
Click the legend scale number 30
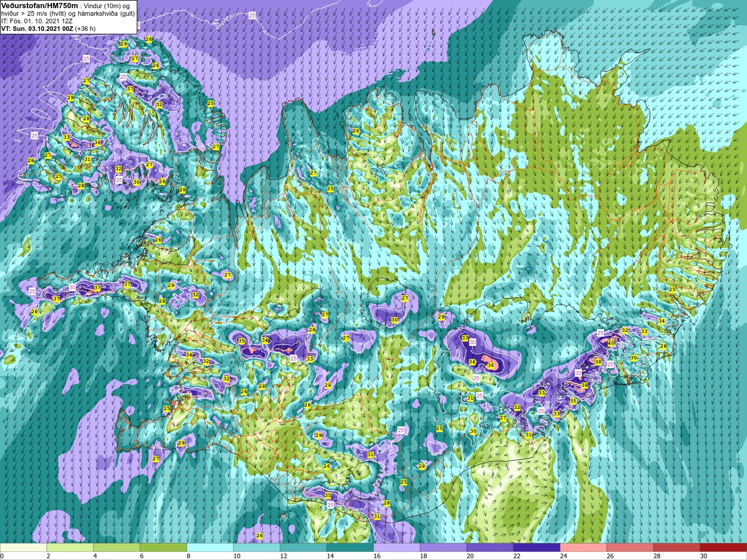[704, 556]
